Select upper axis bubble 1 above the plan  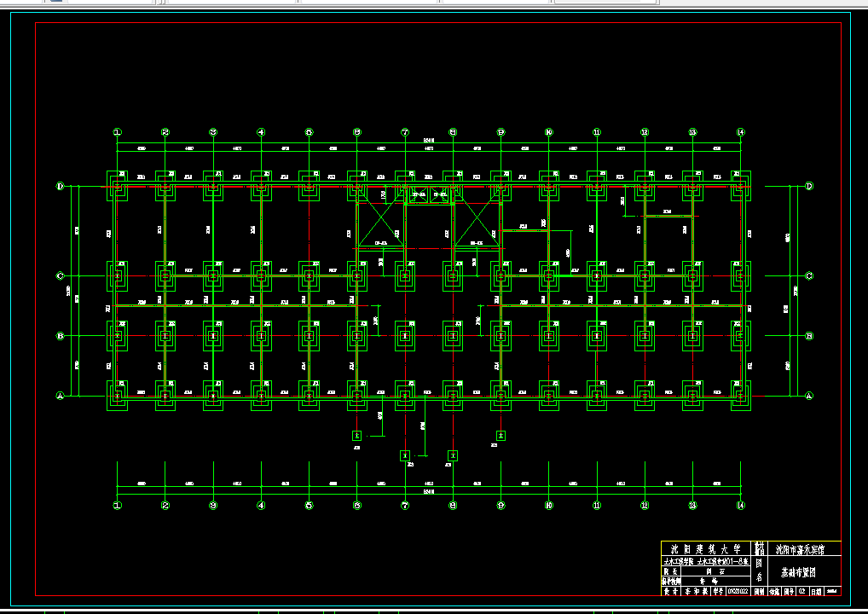pyautogui.click(x=117, y=132)
